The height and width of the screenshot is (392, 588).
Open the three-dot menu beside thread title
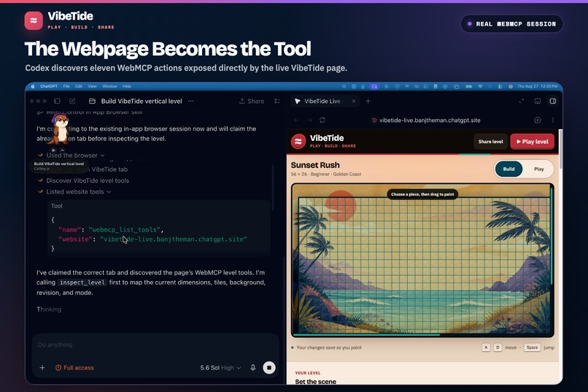191,101
